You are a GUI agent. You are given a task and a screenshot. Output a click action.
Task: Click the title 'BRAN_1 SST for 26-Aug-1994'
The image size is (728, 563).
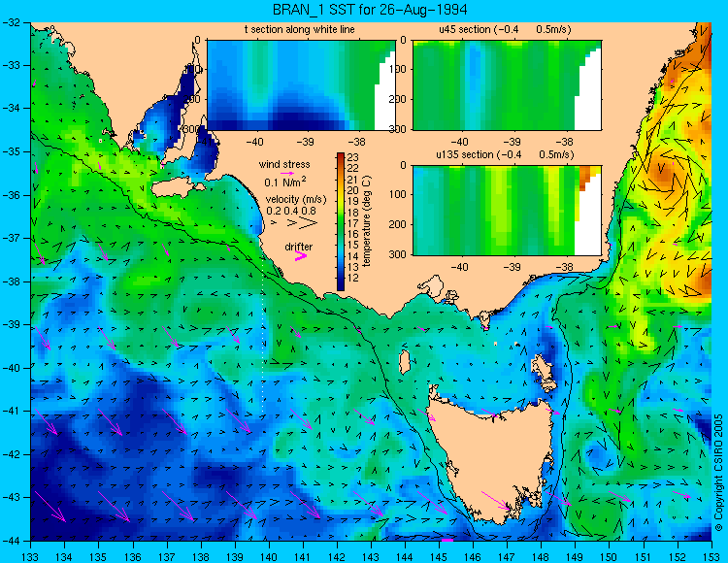pyautogui.click(x=370, y=10)
